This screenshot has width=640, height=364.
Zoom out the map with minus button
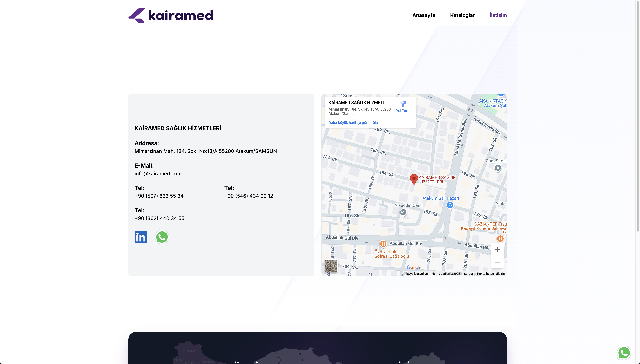[497, 262]
